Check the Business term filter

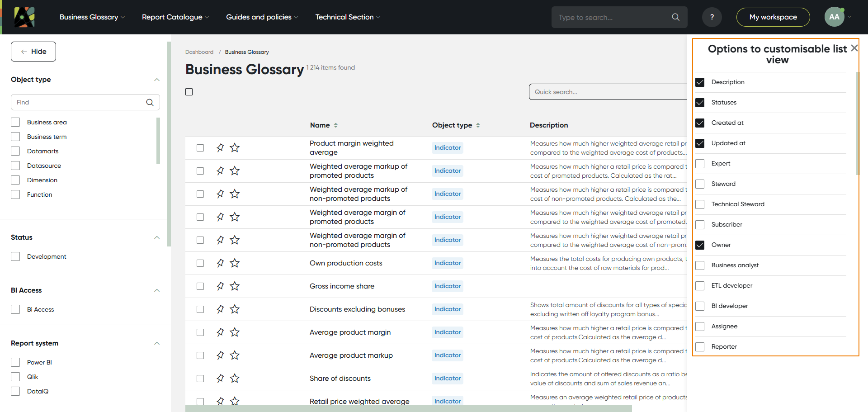pyautogui.click(x=16, y=137)
